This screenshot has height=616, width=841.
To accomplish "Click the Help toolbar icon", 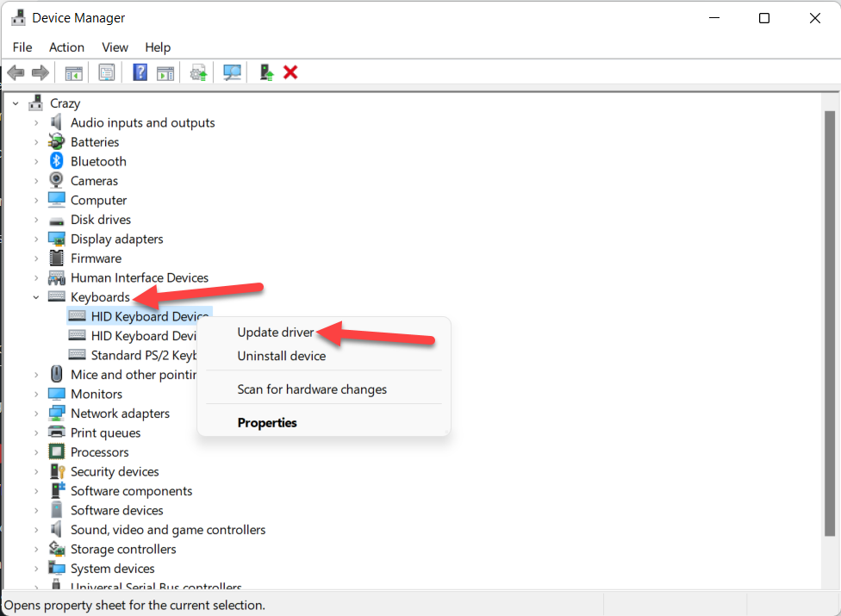I will click(x=140, y=72).
